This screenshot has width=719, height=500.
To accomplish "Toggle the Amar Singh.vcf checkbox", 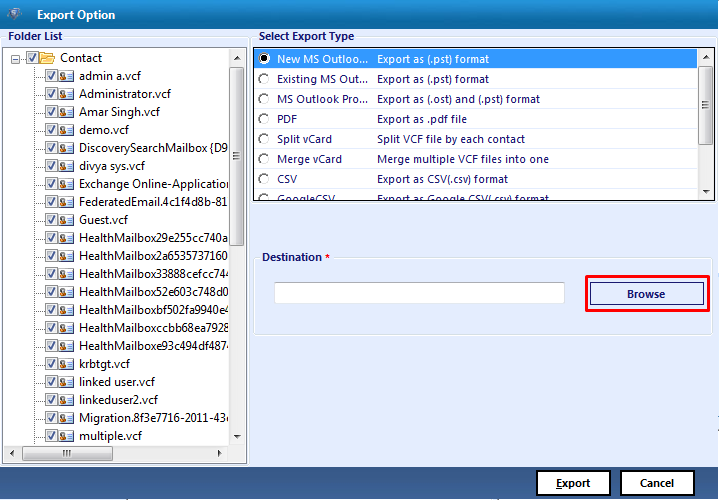I will click(51, 112).
